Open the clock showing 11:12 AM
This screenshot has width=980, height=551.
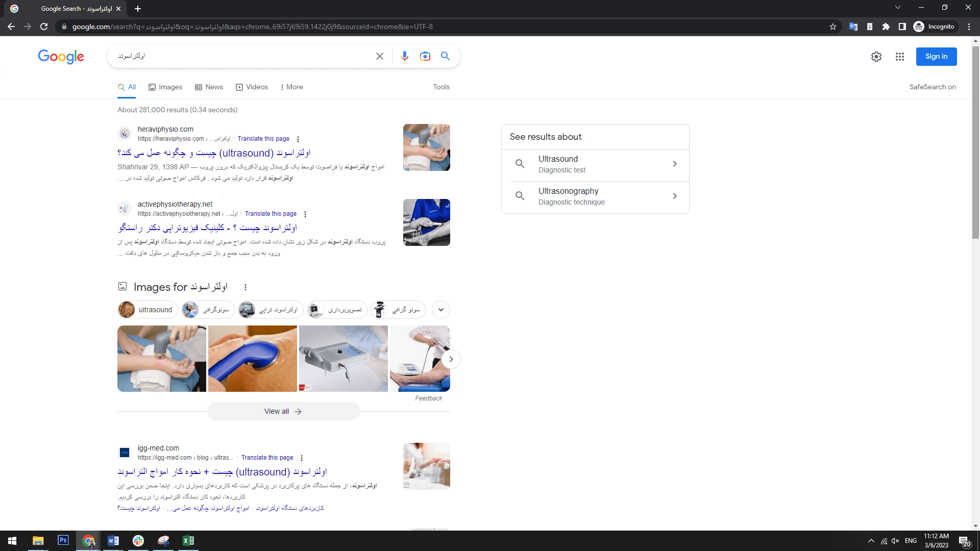coord(936,541)
